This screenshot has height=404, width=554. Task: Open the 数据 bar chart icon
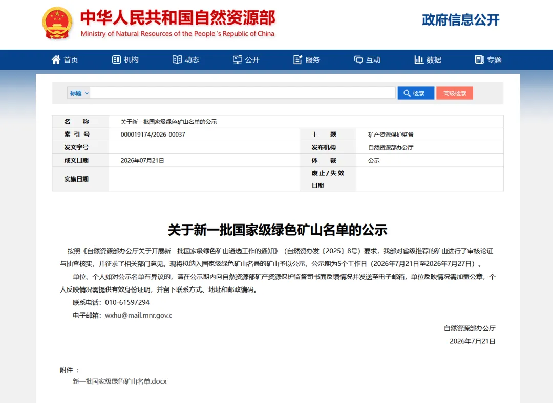point(419,60)
